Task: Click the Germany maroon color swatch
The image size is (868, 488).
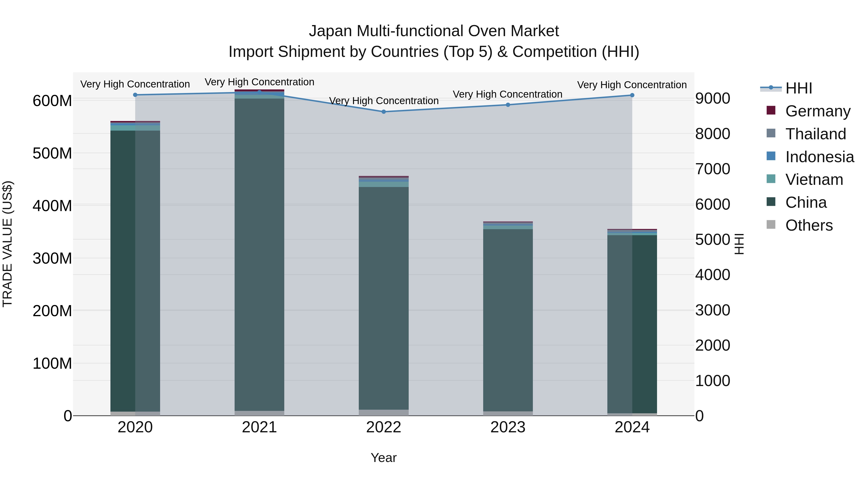Action: (x=771, y=110)
